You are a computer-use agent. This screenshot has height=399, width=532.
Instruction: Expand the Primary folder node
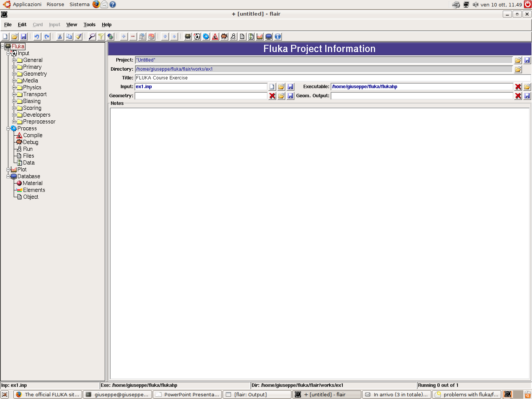click(14, 67)
